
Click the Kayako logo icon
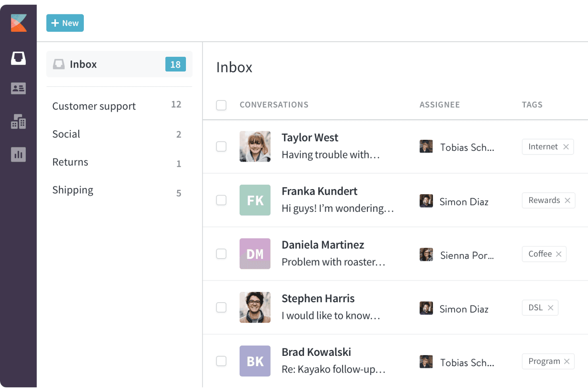[19, 23]
